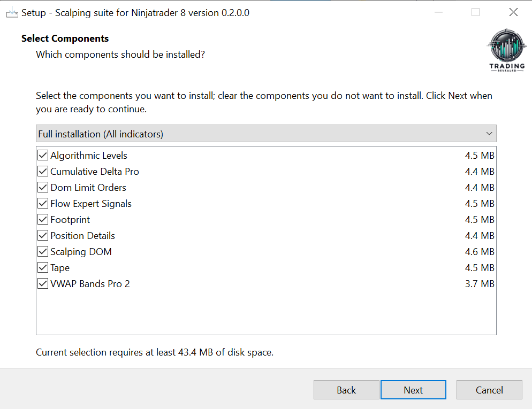Screen dimensions: 532x409
Task: Go to the previous step with Back
Action: [x=346, y=390]
